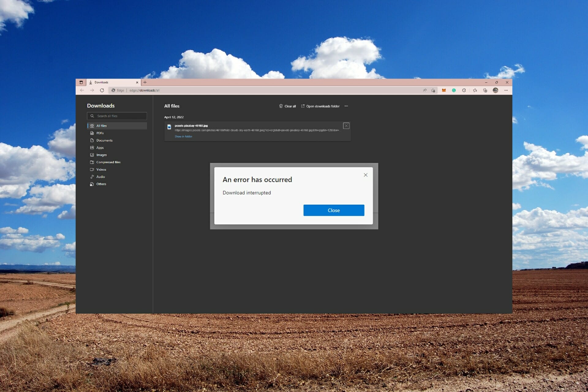Open the Grammarly extension icon

pos(454,90)
